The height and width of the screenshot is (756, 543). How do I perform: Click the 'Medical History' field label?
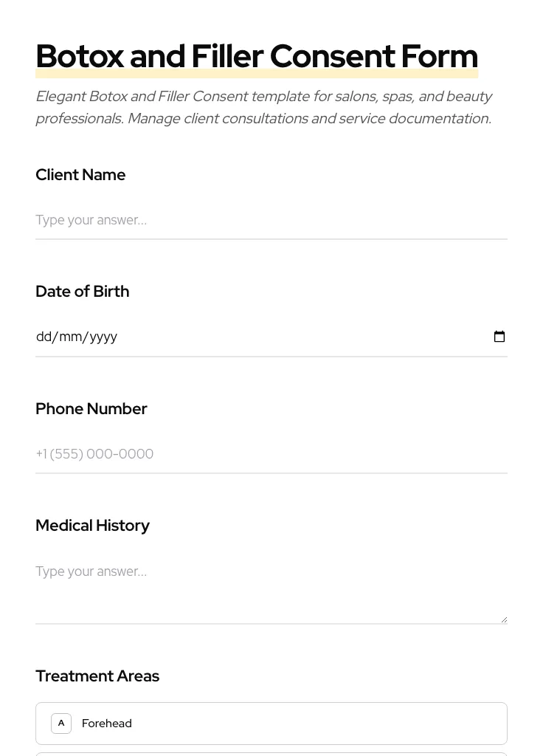(x=93, y=526)
